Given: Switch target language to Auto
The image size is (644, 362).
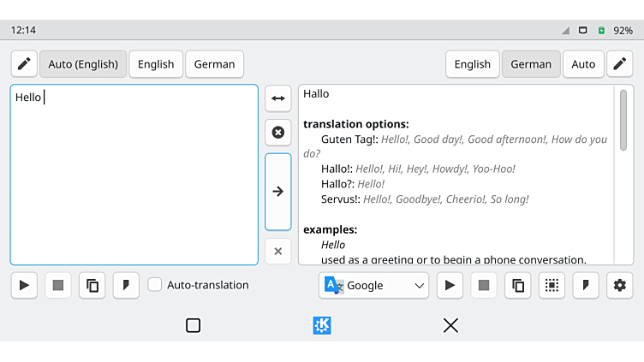Looking at the screenshot, I should (x=583, y=64).
